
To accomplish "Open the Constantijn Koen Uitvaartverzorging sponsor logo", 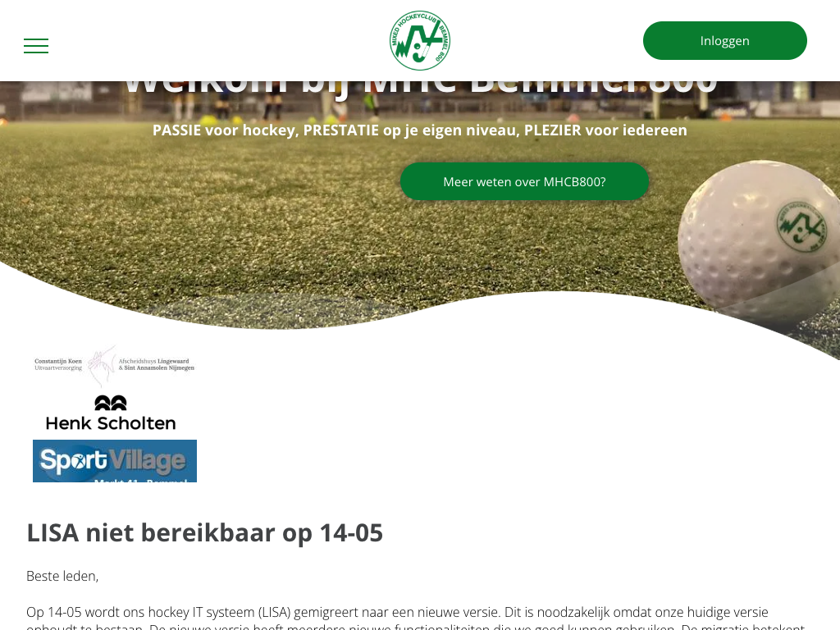I will [x=114, y=365].
